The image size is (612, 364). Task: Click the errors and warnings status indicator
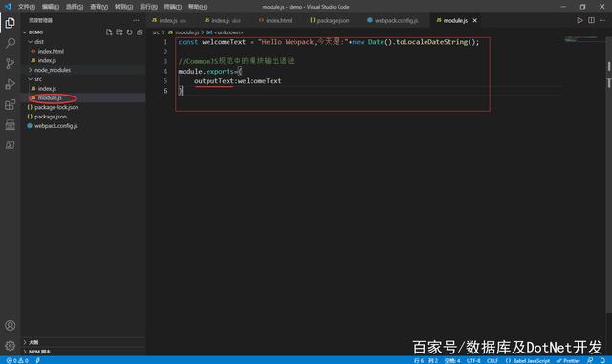tap(17, 360)
